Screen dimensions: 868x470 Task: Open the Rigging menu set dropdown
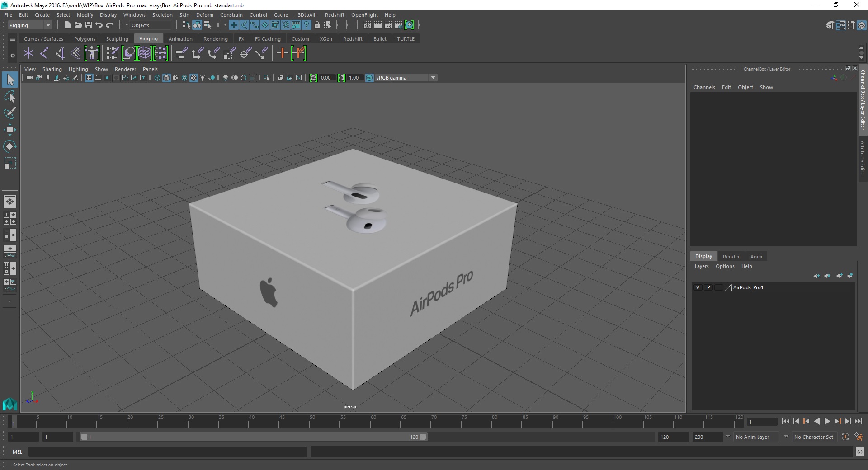pos(30,25)
